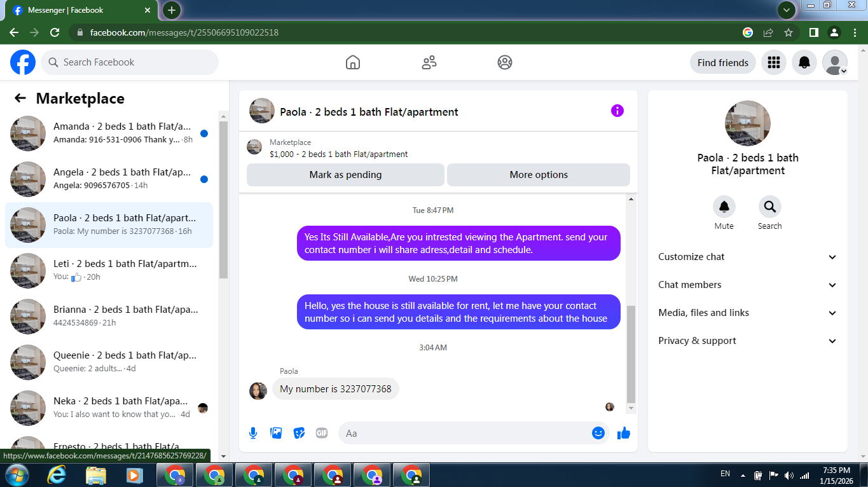Send a thumbs-up like

click(623, 433)
